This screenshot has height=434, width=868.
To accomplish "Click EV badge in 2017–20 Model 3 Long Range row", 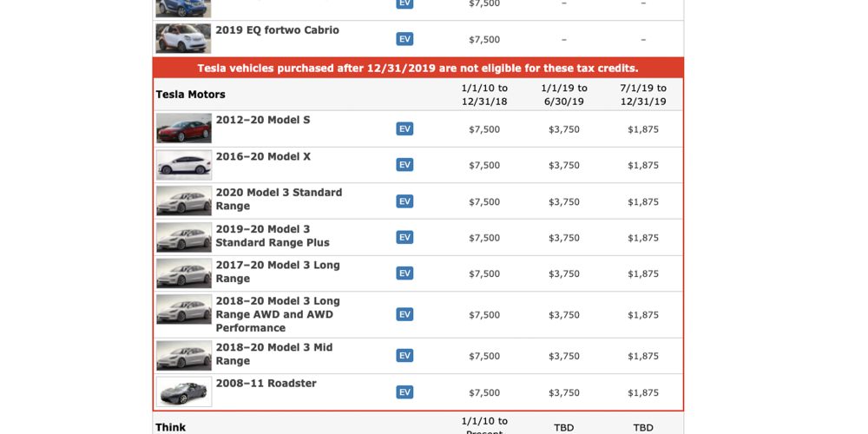I will pyautogui.click(x=404, y=273).
